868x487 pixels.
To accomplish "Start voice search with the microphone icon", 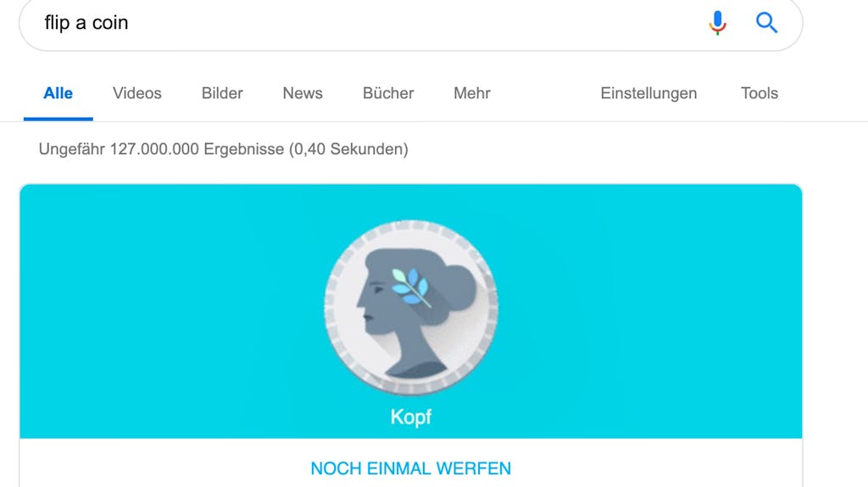I will (x=717, y=23).
